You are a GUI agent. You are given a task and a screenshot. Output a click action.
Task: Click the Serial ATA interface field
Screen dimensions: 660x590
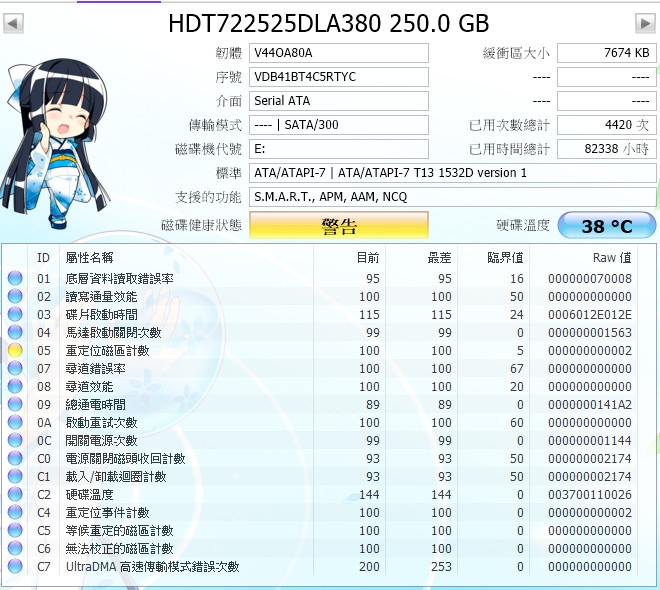pos(339,101)
